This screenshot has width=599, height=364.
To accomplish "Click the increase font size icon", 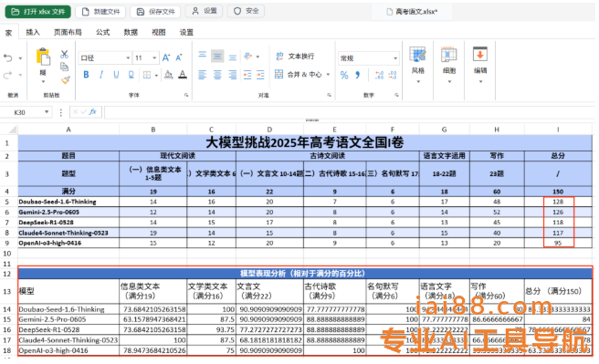I will [x=166, y=57].
